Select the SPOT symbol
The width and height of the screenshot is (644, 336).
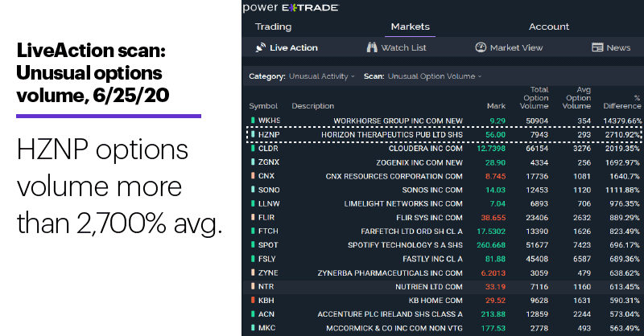point(268,245)
